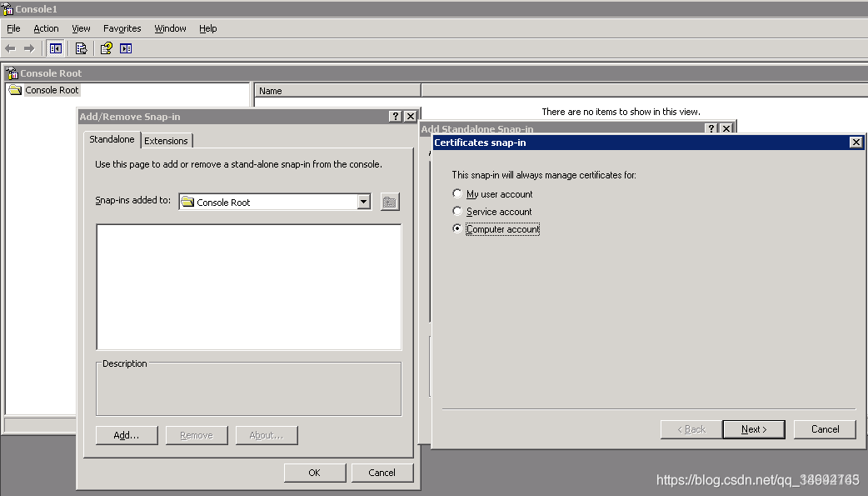This screenshot has height=496, width=868.
Task: Click OK in Add/Remove Snap-in dialog
Action: (x=314, y=473)
